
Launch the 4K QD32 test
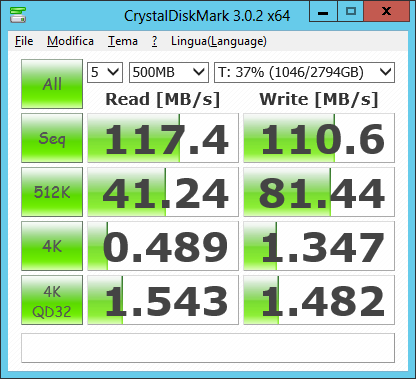pos(52,300)
